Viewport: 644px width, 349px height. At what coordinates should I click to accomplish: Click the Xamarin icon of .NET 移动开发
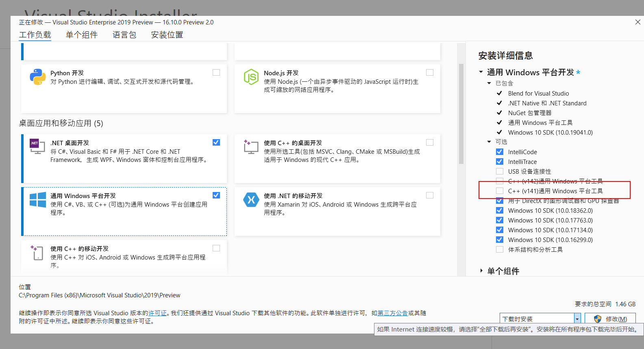click(x=251, y=200)
